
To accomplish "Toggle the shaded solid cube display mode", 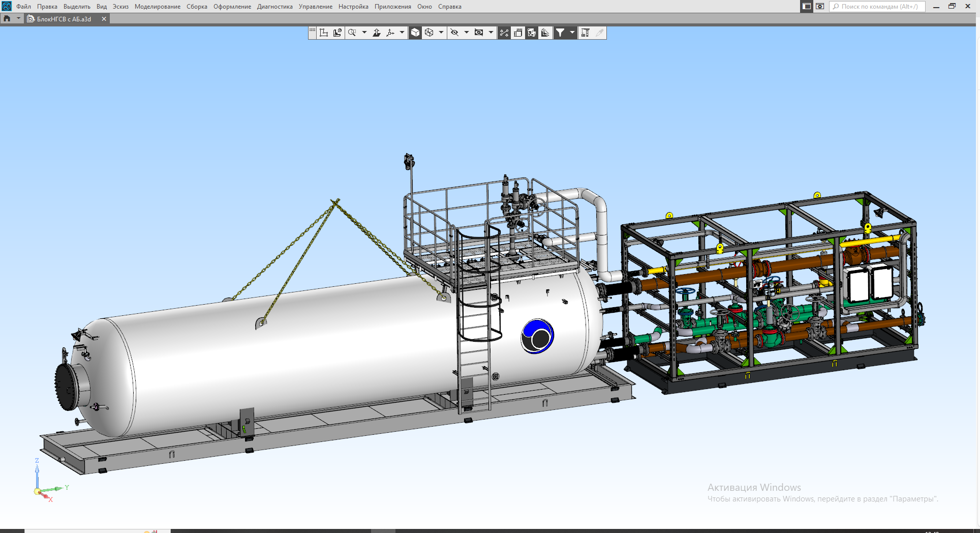I will coord(415,33).
